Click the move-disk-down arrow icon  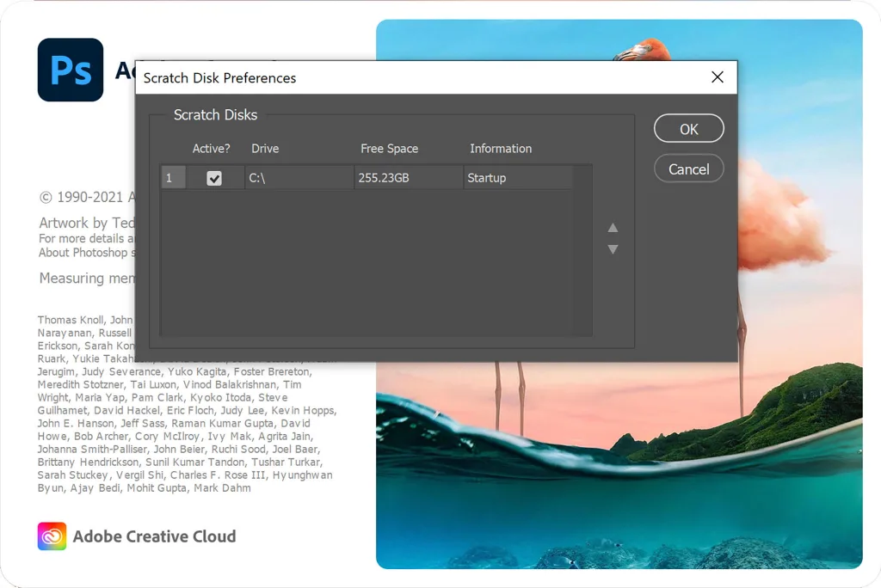pyautogui.click(x=612, y=248)
